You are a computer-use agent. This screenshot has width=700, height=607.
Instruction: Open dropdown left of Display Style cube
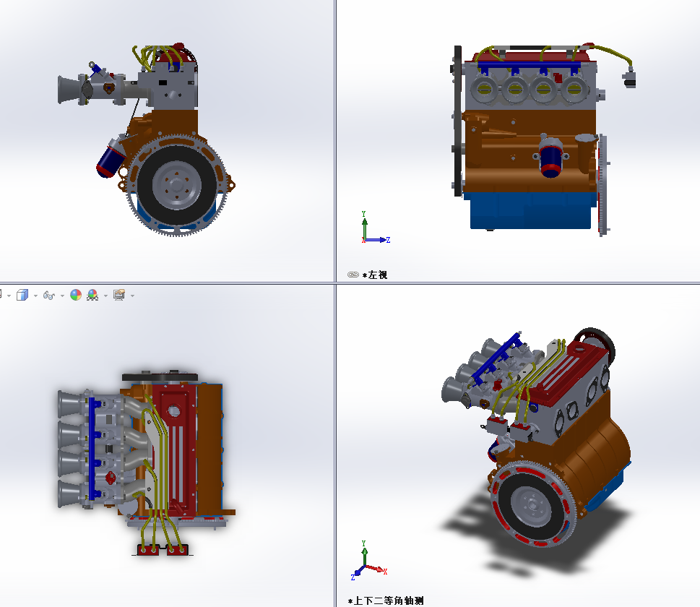9,296
